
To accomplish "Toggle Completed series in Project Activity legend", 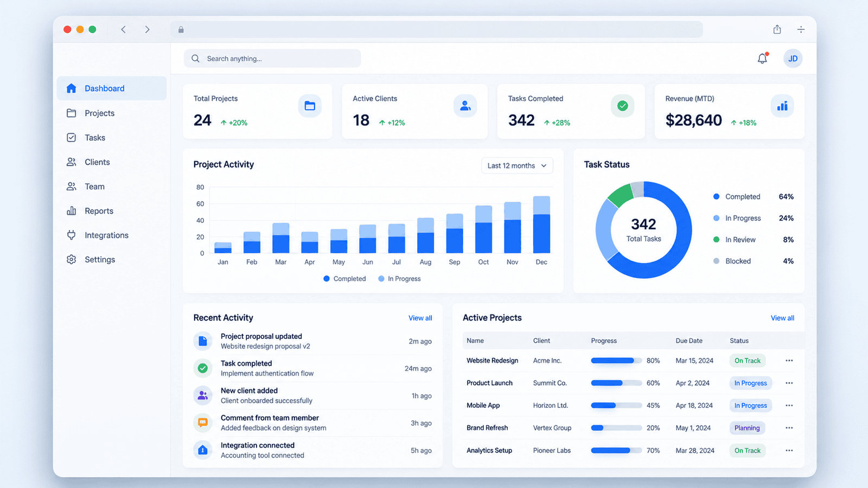I will click(344, 279).
